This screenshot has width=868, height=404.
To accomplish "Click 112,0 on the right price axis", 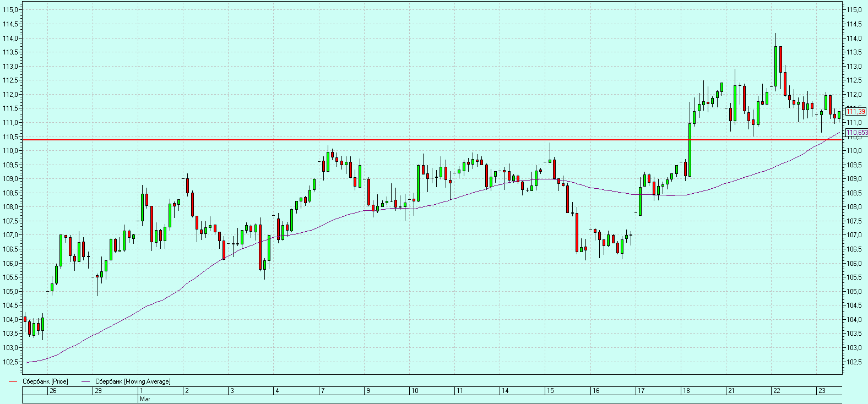I will pos(854,94).
